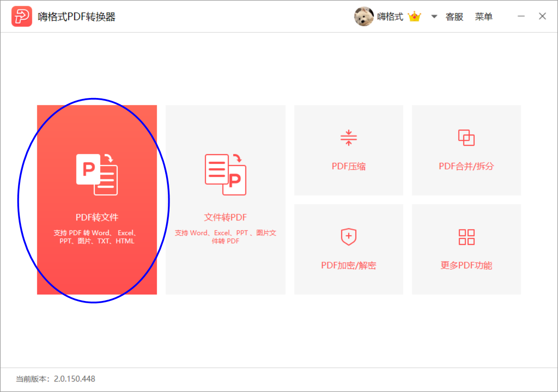Click the 嗨格式PDF转换器 app logo icon
The height and width of the screenshot is (392, 558).
point(22,17)
